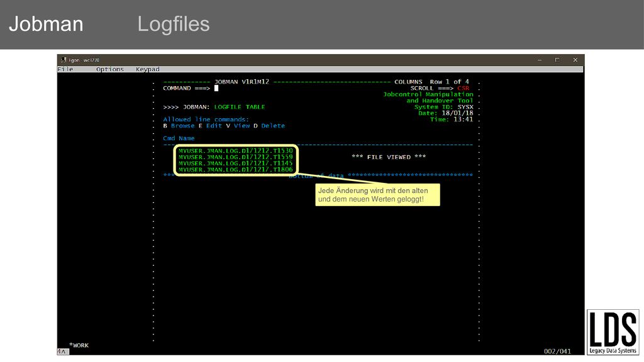
Task: Minimize the wc3270 terminal window
Action: (539, 60)
